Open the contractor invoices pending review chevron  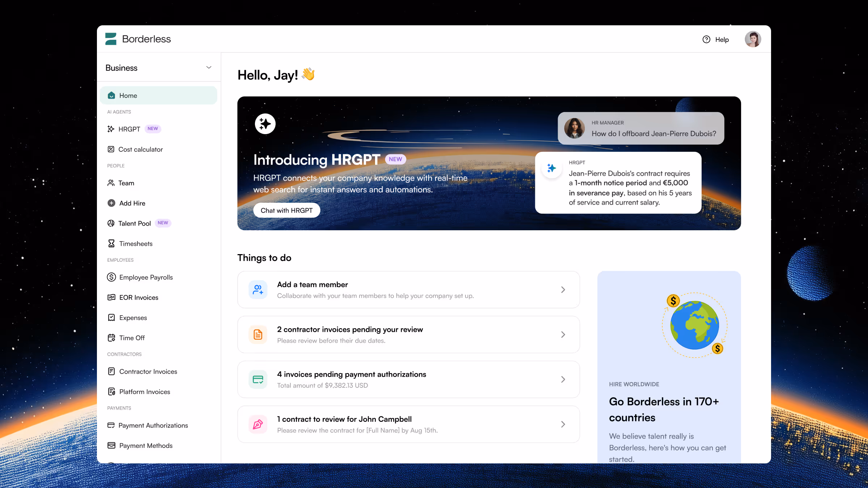click(563, 334)
